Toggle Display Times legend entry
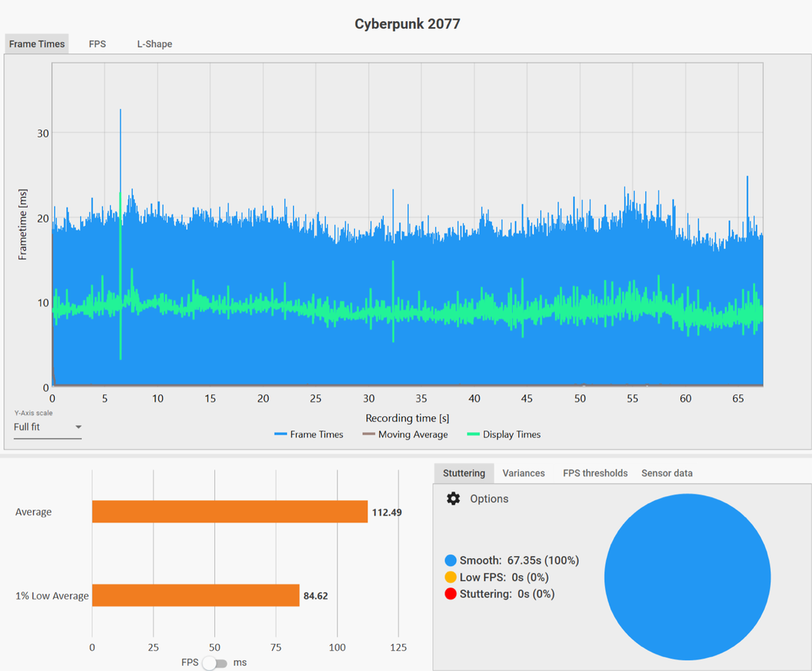 [503, 435]
